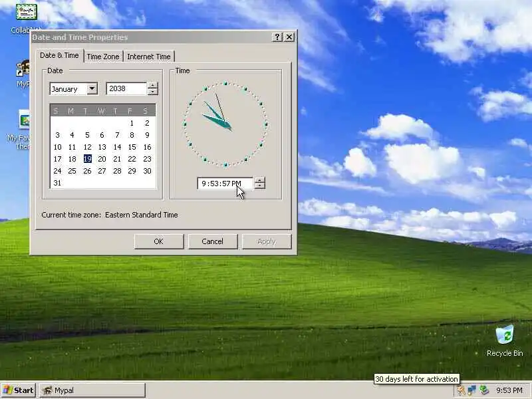Screen dimensions: 532x399
Task: Click the taskbar clock showing 9:53 PM
Action: [509, 390]
